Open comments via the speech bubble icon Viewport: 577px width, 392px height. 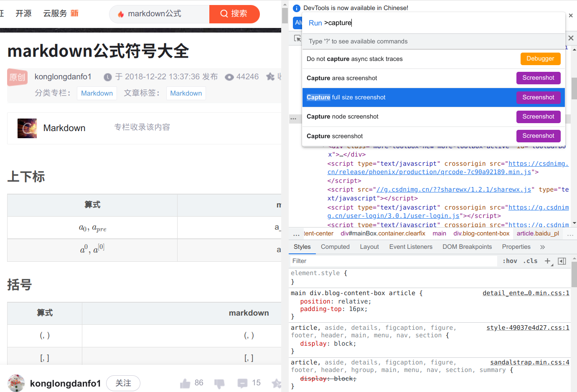242,383
